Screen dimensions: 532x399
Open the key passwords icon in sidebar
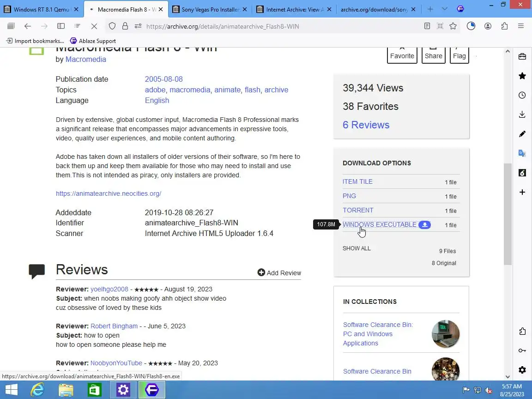522,351
